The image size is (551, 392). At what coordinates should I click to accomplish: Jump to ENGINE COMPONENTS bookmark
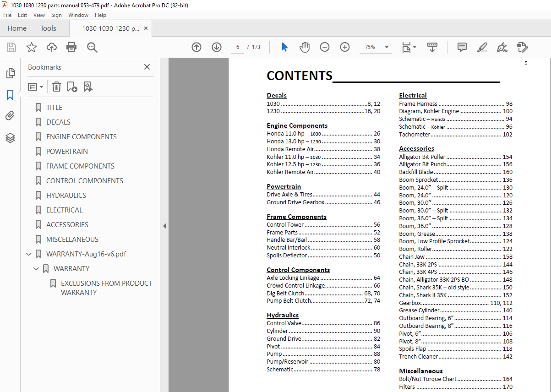(x=82, y=136)
